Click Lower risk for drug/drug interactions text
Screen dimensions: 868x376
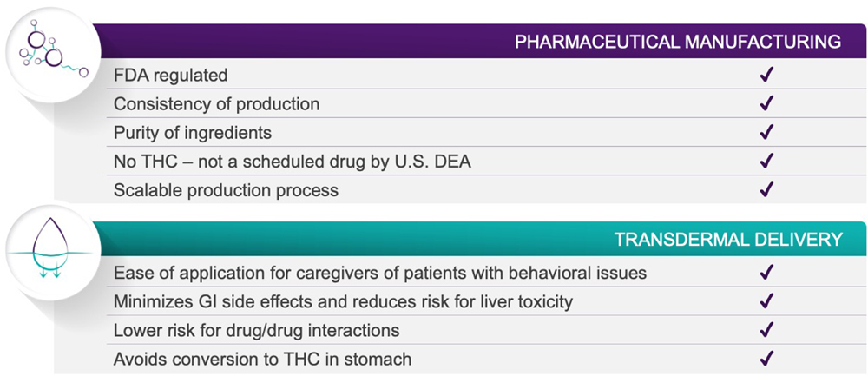256,331
